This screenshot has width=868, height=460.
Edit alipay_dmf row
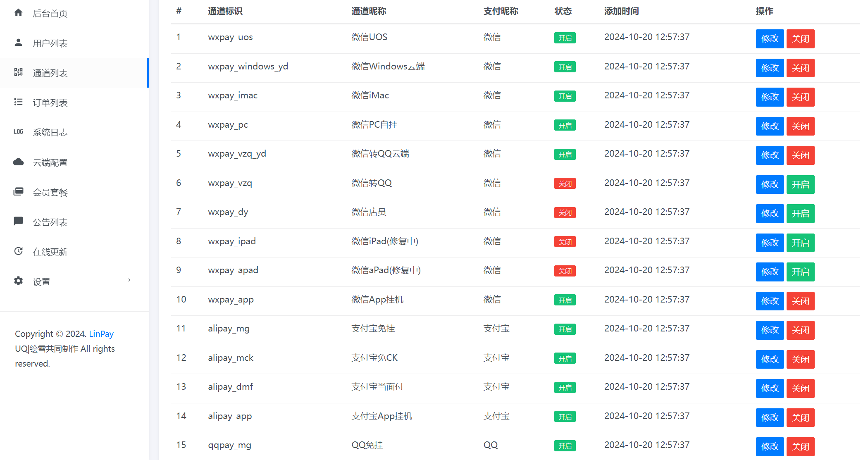[770, 388]
